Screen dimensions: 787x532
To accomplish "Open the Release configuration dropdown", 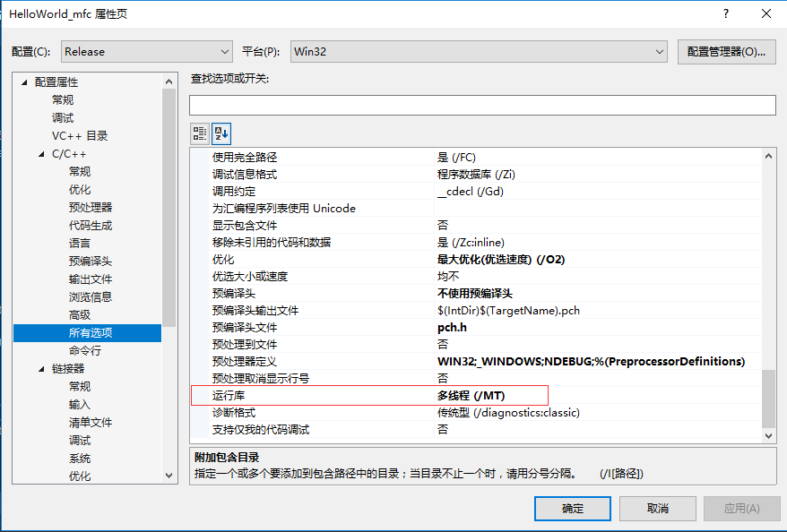I will click(227, 51).
